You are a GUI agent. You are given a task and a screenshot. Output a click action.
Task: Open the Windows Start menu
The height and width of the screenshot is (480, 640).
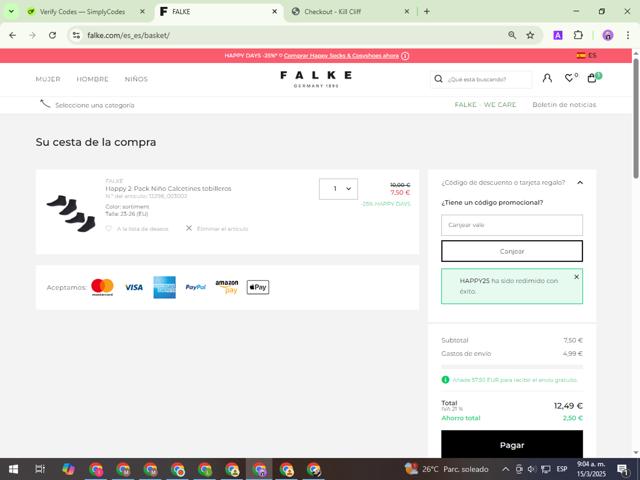click(x=13, y=469)
